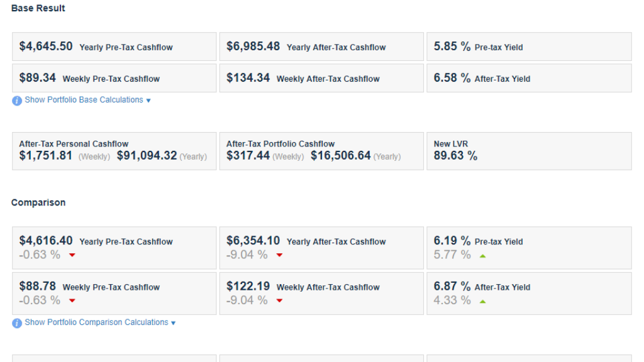Click the Comparison section heading
The height and width of the screenshot is (362, 644).
[38, 203]
